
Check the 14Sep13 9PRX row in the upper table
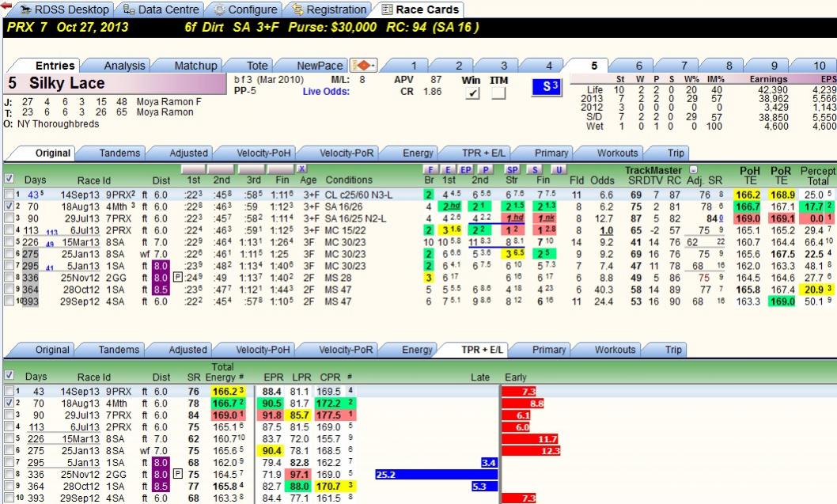click(9, 195)
